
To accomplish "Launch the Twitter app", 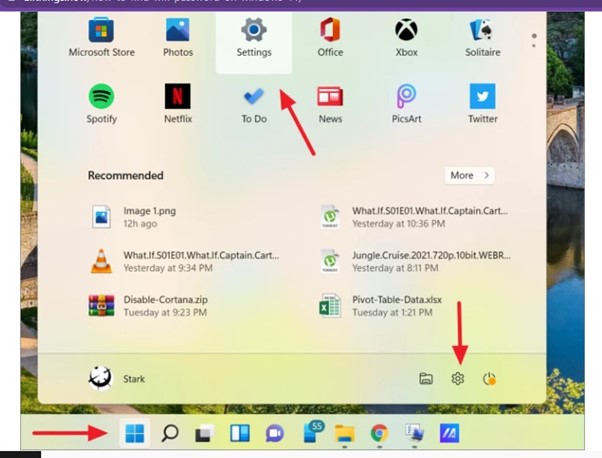I will click(x=482, y=103).
